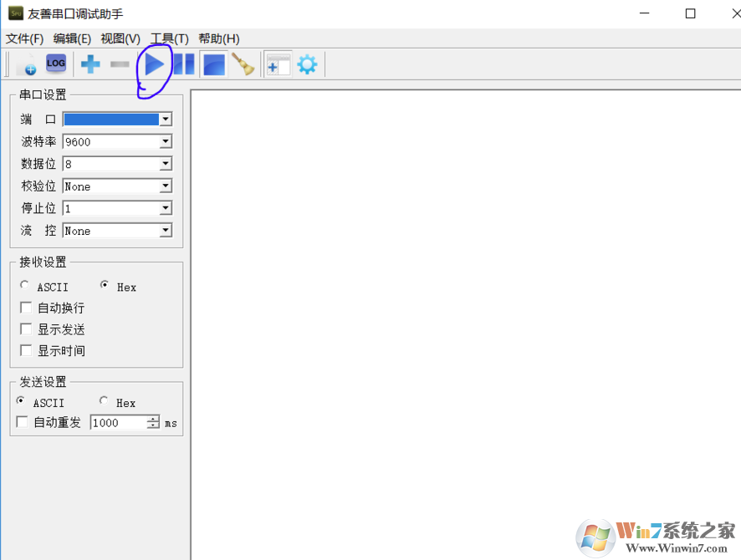Enable the 自动重发 checkbox

point(23,423)
